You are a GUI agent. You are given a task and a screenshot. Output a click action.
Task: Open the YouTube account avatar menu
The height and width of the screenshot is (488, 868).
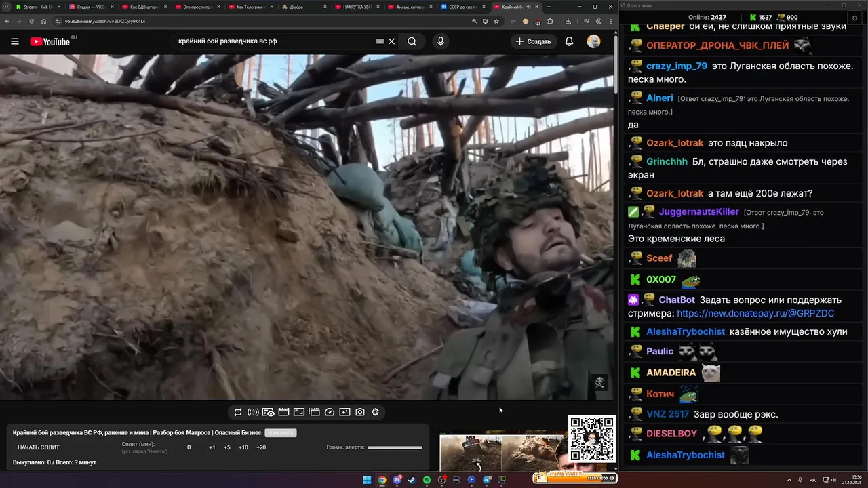[x=593, y=41]
